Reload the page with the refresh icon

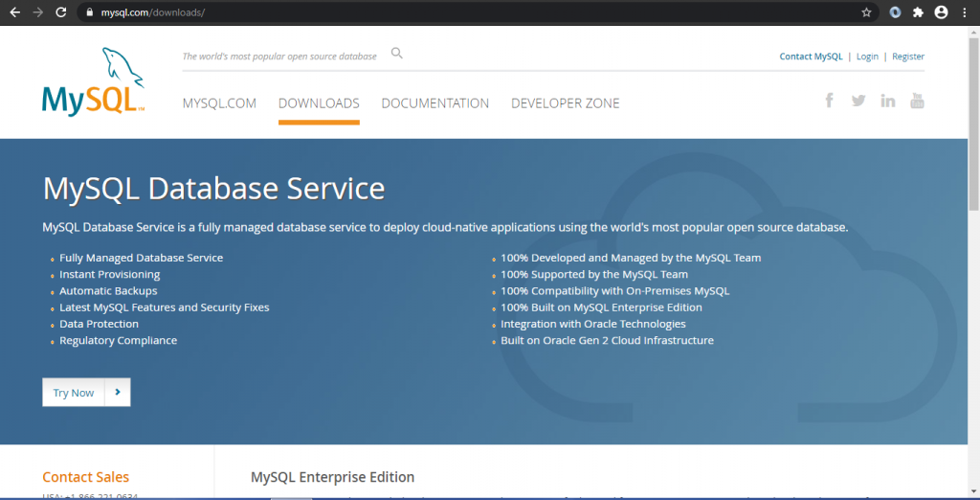pos(61,12)
